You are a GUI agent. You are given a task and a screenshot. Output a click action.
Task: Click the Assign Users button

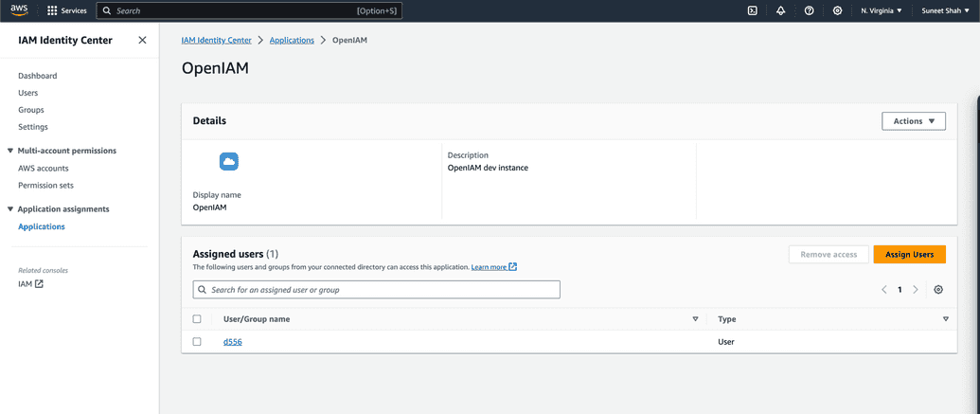click(x=909, y=254)
